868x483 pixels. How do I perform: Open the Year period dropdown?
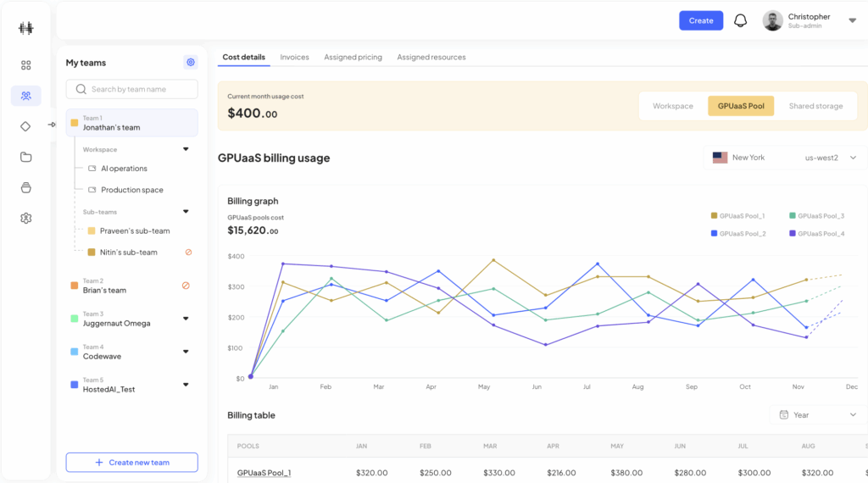(817, 415)
